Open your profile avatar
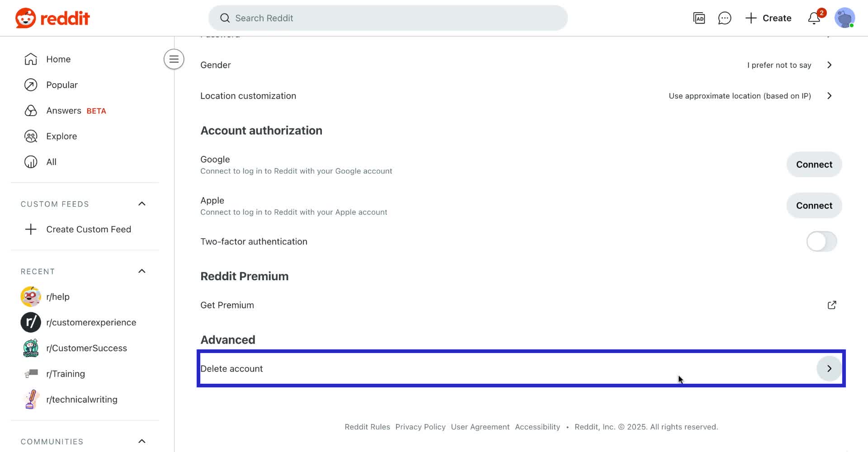Screen dimensions: 868x452 point(844,18)
